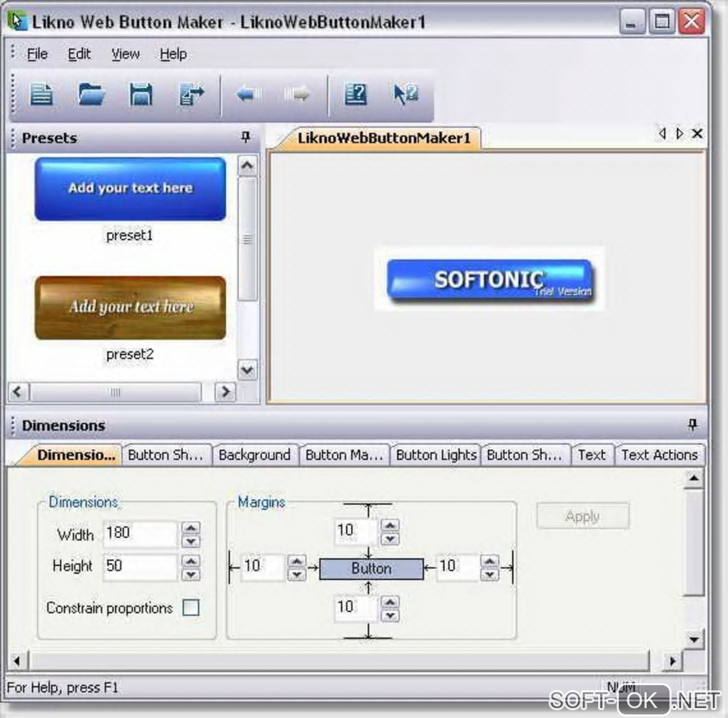Select the Dimensio... tab

pyautogui.click(x=76, y=455)
